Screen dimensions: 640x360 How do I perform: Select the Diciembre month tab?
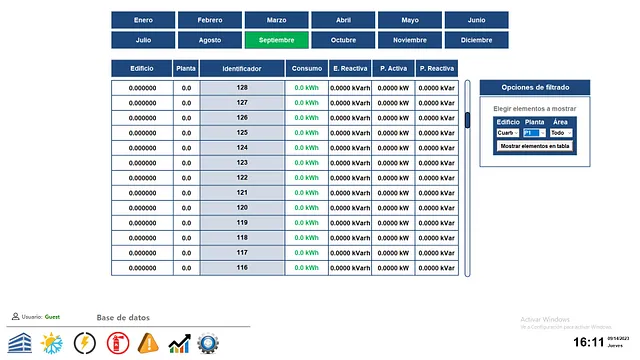477,40
